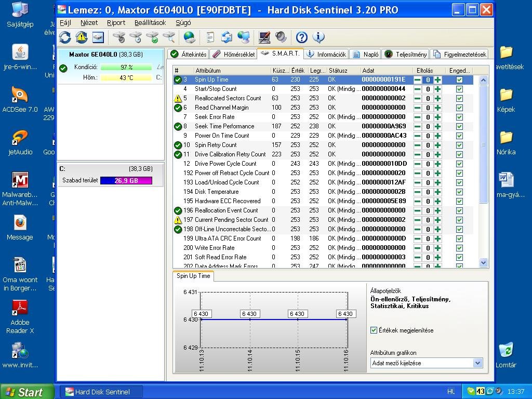Open the Fájl menu

pyautogui.click(x=65, y=23)
